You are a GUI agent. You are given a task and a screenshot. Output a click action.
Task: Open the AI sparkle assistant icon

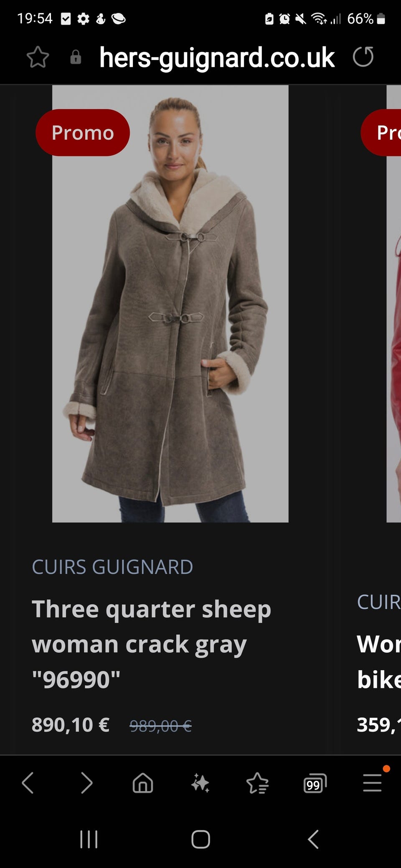[x=200, y=783]
